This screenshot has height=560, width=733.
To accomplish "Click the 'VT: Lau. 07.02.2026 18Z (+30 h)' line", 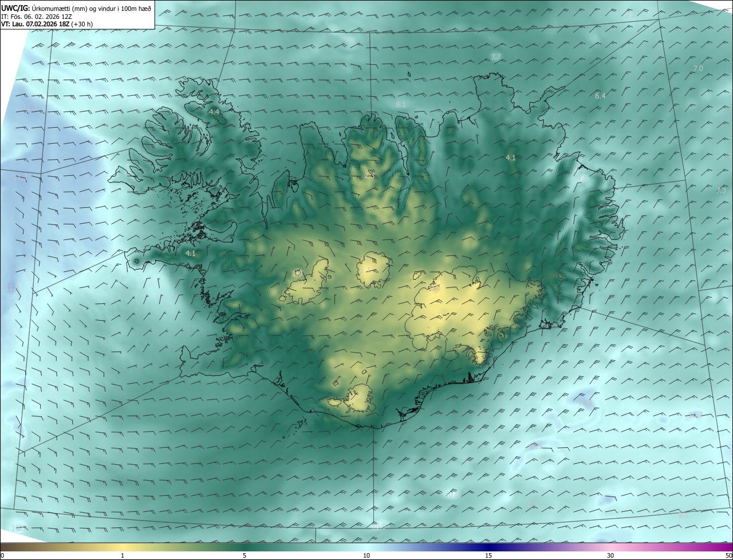I will (48, 24).
